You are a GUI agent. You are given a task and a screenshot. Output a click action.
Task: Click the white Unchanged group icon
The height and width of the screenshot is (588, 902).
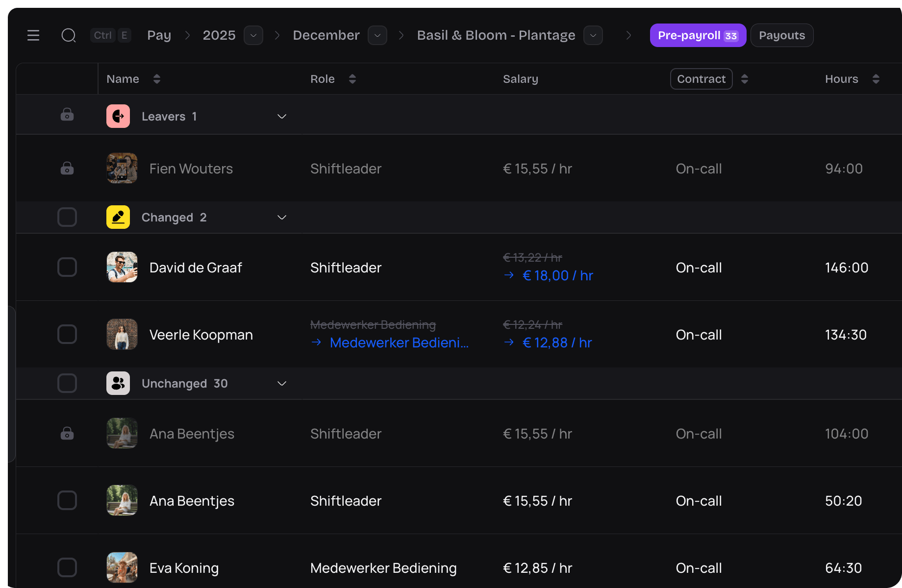[118, 383]
